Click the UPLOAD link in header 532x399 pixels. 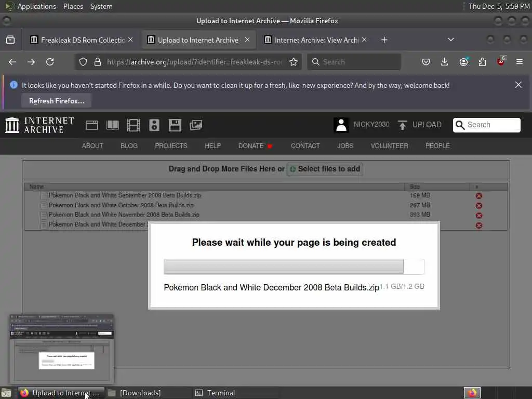[427, 125]
